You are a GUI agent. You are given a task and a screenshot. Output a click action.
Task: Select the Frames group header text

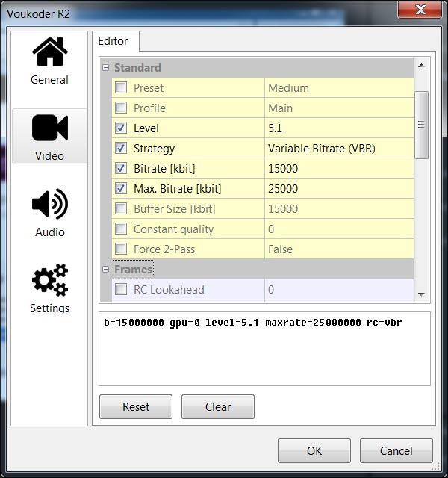coord(133,270)
